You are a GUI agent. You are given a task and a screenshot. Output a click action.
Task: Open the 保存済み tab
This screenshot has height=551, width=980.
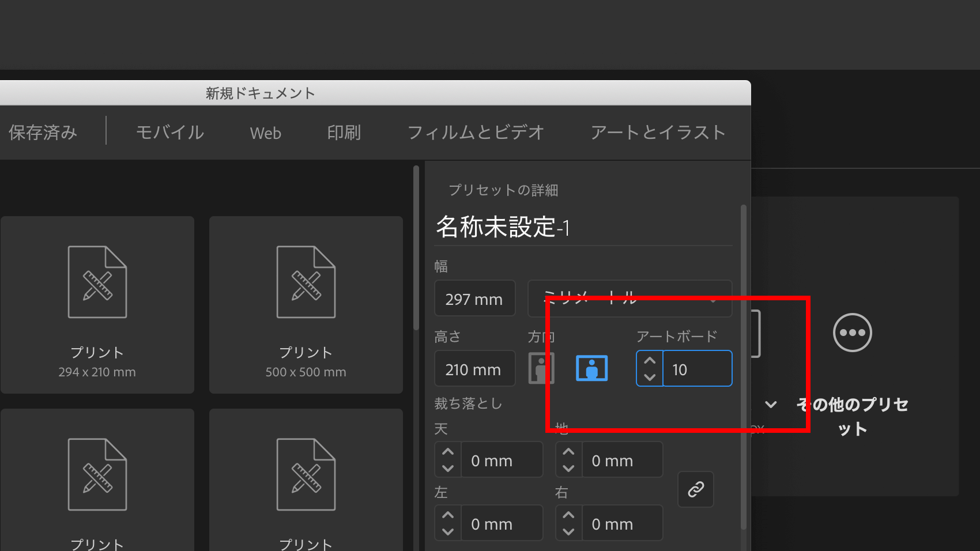tap(43, 133)
